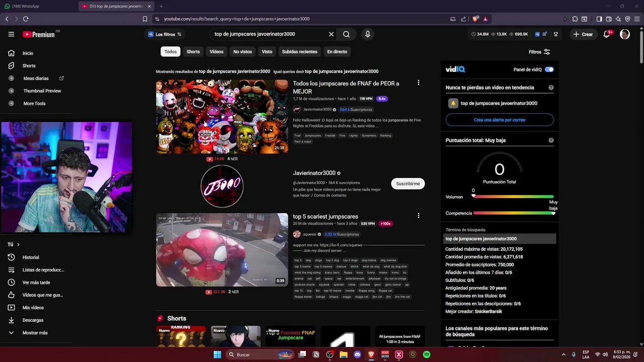
Task: Select the No vistos filter chip
Action: (243, 52)
